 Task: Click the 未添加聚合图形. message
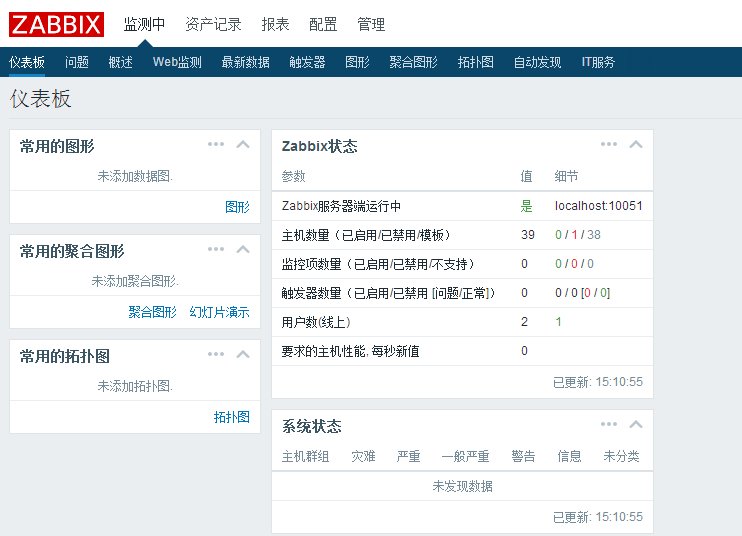click(x=135, y=281)
